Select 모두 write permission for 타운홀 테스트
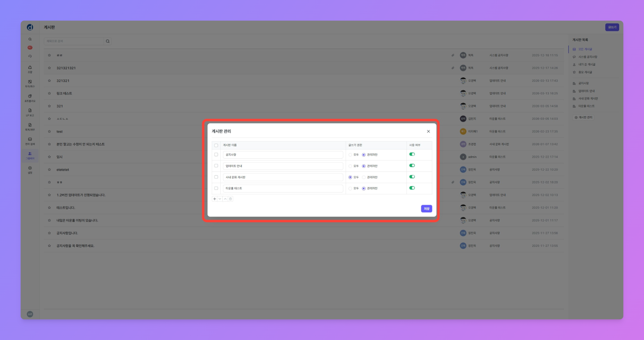Viewport: 644px width, 340px height. (x=350, y=188)
